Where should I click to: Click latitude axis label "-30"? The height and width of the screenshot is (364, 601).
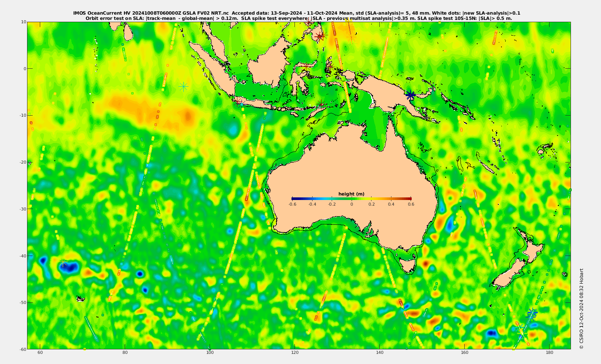(23, 209)
